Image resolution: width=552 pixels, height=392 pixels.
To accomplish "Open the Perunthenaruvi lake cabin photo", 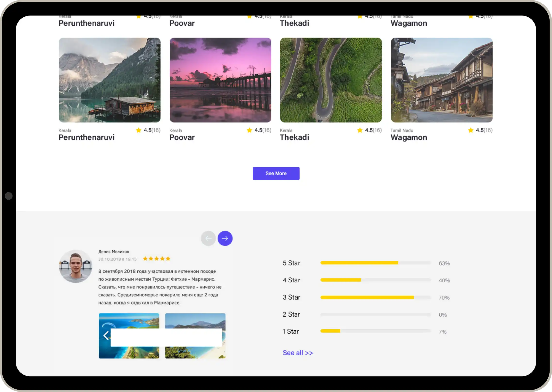I will click(x=109, y=80).
